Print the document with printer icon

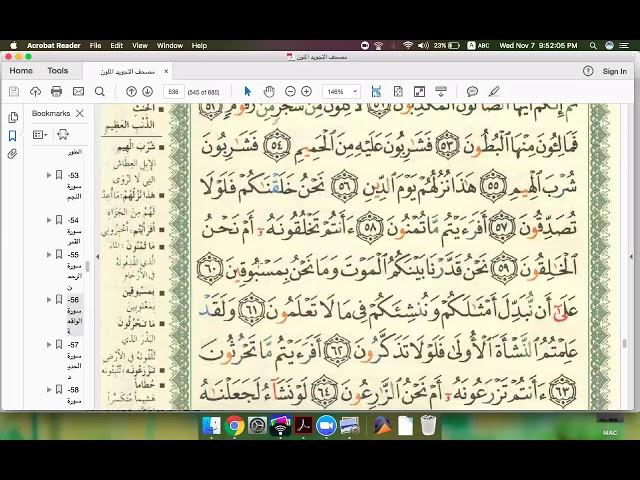[56, 91]
